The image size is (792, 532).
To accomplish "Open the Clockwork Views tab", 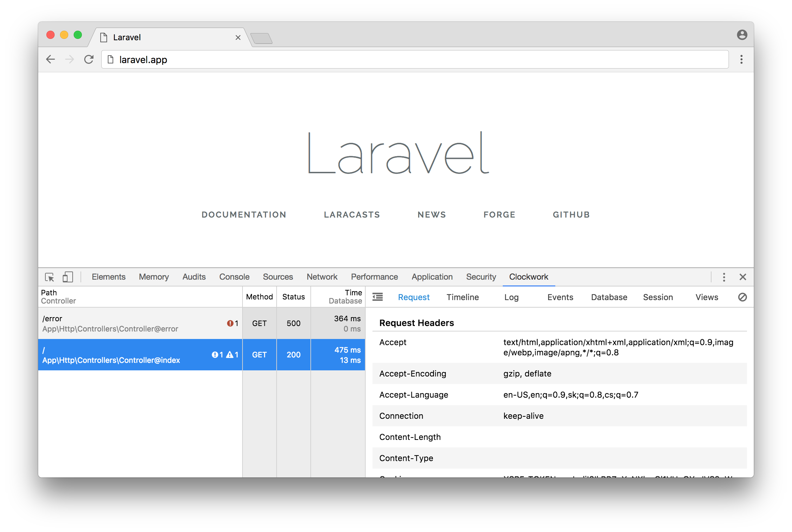I will pyautogui.click(x=707, y=297).
